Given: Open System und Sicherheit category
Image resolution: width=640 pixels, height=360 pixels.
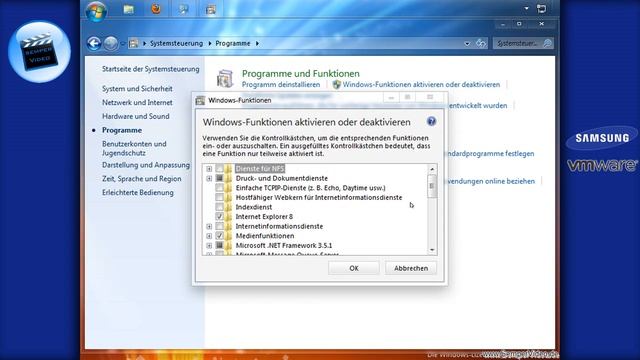Looking at the screenshot, I should pyautogui.click(x=137, y=89).
